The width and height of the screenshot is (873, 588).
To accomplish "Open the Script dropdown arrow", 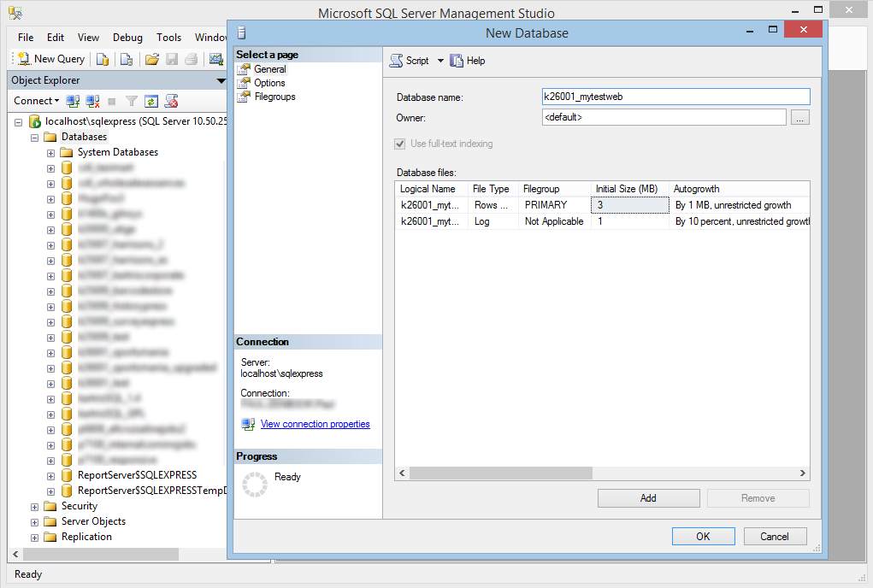I will click(440, 61).
